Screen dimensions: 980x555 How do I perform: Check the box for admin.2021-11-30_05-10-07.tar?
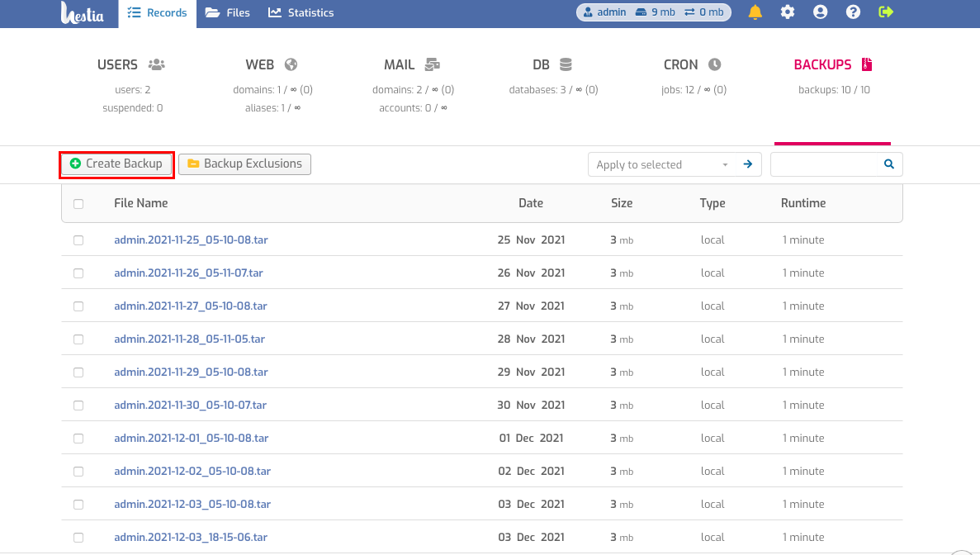coord(78,406)
